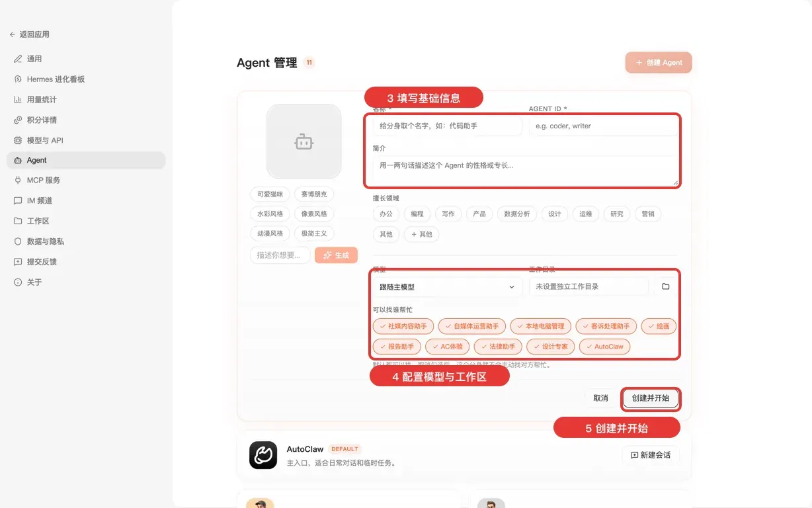Screen dimensions: 812x508
Task: Toggle the 数据分析 expertise tag
Action: click(517, 214)
